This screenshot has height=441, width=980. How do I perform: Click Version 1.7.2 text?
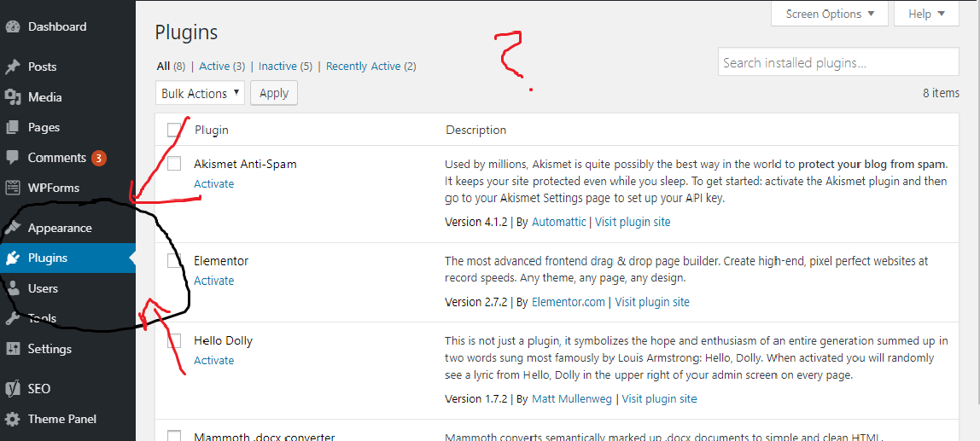tap(477, 398)
